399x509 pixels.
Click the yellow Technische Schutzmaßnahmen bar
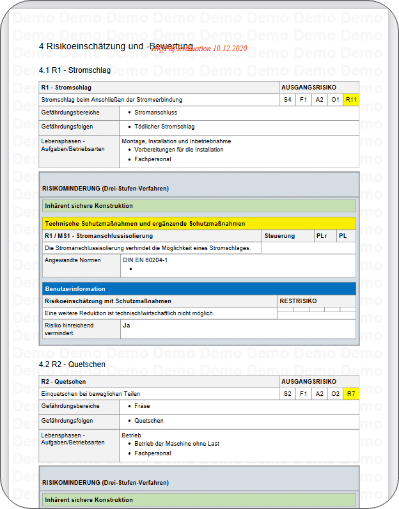coord(199,223)
